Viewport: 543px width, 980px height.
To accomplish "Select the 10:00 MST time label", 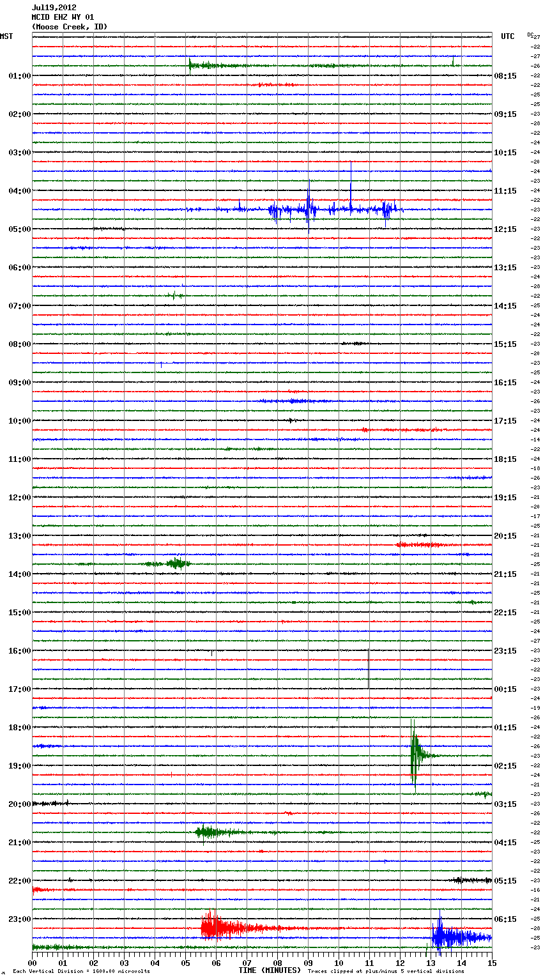I will click(20, 421).
